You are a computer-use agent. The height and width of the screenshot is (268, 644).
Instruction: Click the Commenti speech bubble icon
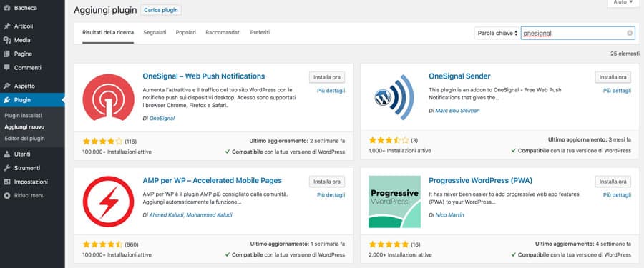point(6,68)
